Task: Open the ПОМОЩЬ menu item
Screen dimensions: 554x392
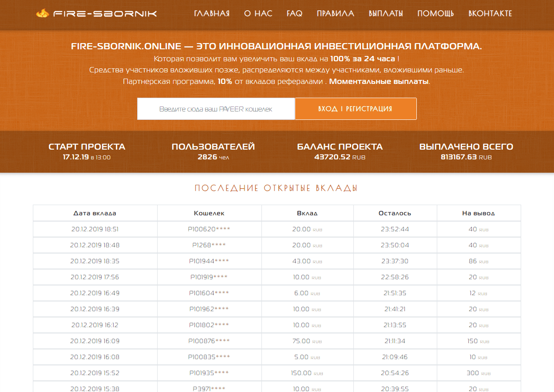Action: pos(436,13)
